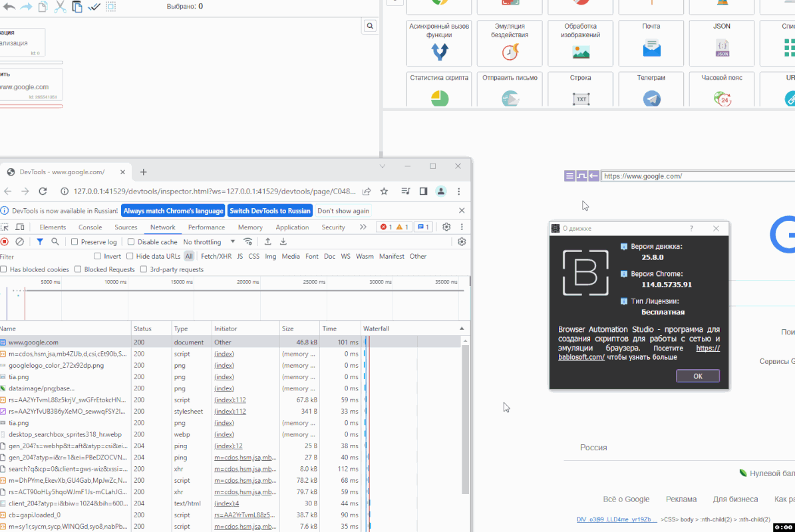The height and width of the screenshot is (532, 795).
Task: Click Switch DevTools to Russian button
Action: click(269, 211)
